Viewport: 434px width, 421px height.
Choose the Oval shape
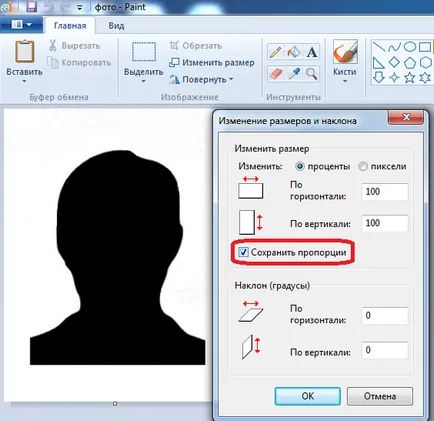[410, 47]
